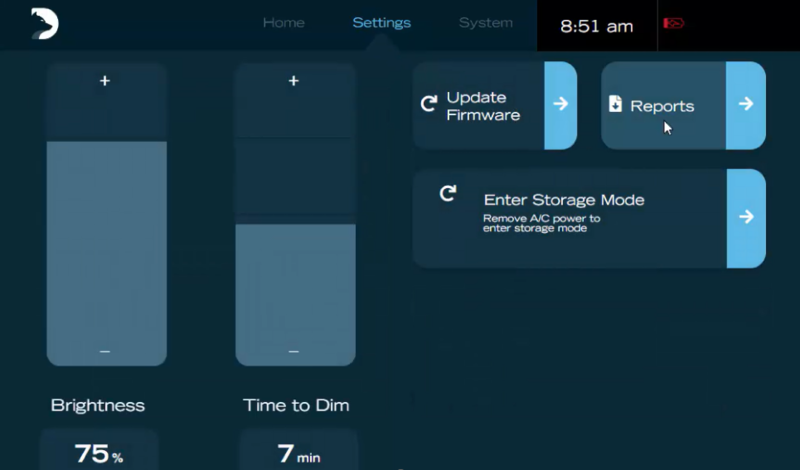
Task: Select the Settings tab
Action: 381,23
